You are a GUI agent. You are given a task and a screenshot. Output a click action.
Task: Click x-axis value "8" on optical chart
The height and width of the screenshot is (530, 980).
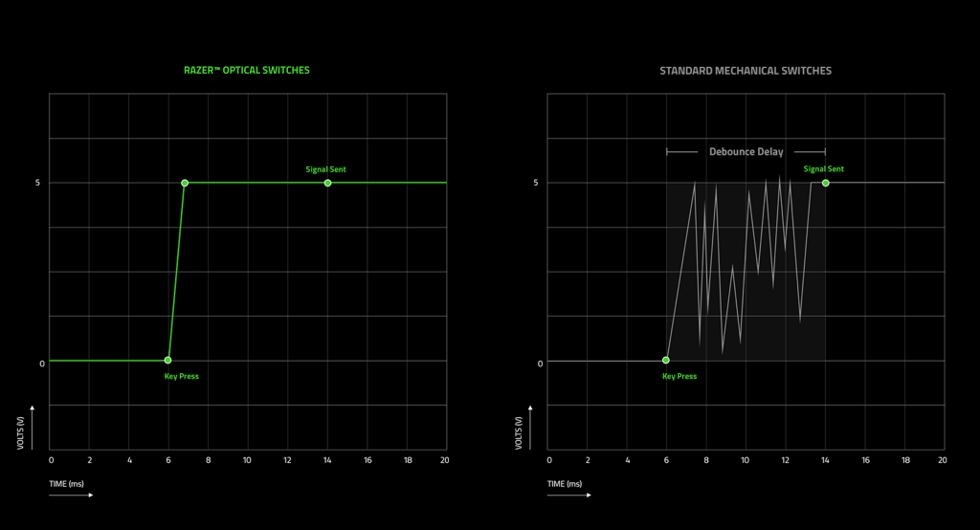(x=208, y=460)
